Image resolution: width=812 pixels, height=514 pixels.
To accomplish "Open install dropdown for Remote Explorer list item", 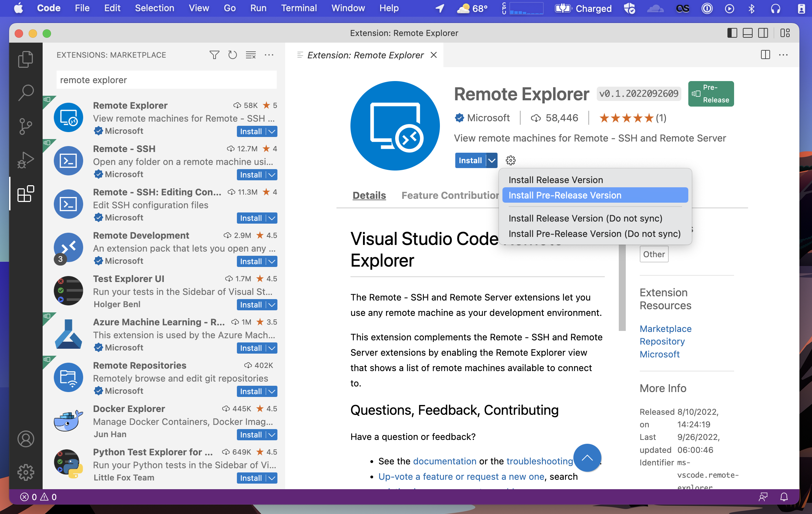I will (x=272, y=131).
